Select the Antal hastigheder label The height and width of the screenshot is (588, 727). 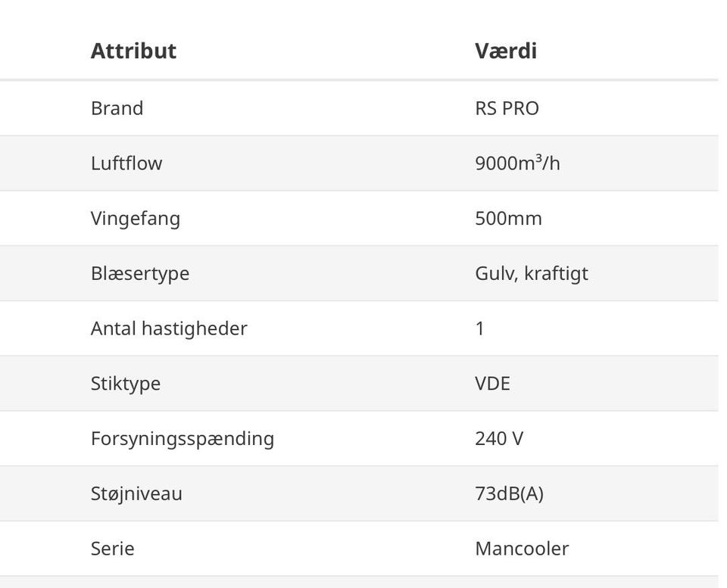click(169, 328)
